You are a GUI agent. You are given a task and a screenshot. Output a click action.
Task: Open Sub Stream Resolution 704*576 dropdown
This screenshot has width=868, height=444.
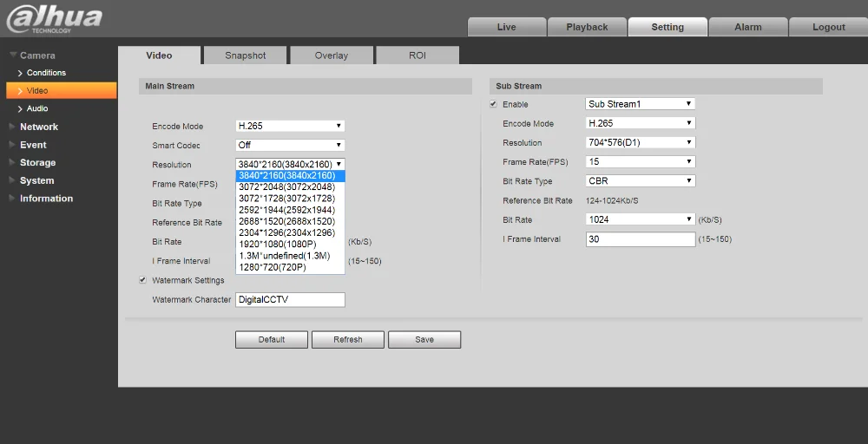(641, 143)
